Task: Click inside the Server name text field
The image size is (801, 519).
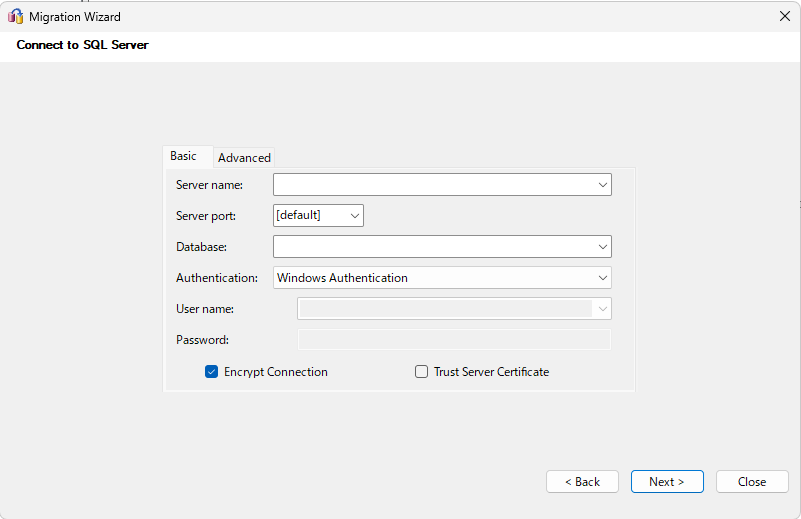Action: point(432,185)
